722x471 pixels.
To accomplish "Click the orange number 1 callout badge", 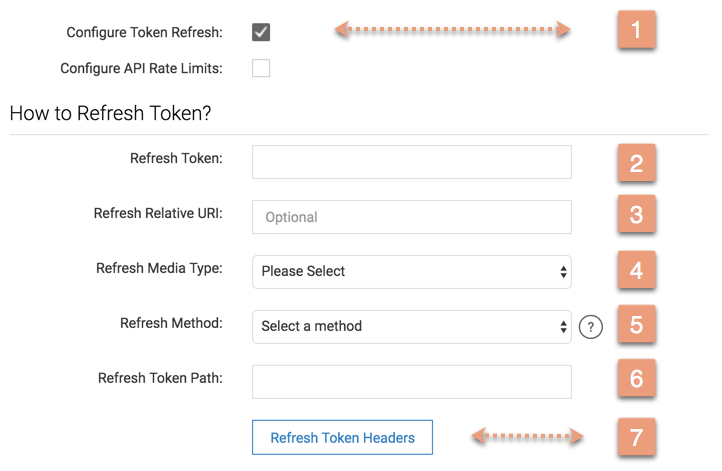I will pyautogui.click(x=636, y=30).
